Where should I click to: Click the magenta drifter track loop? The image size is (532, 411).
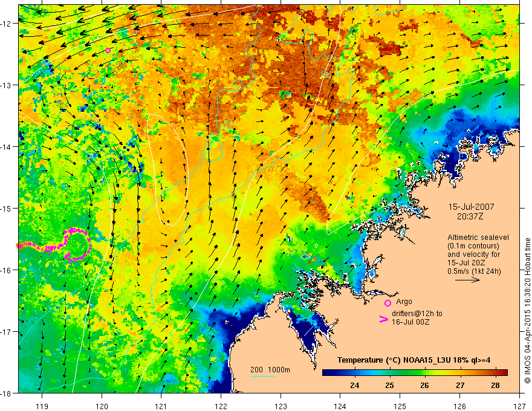click(x=78, y=245)
